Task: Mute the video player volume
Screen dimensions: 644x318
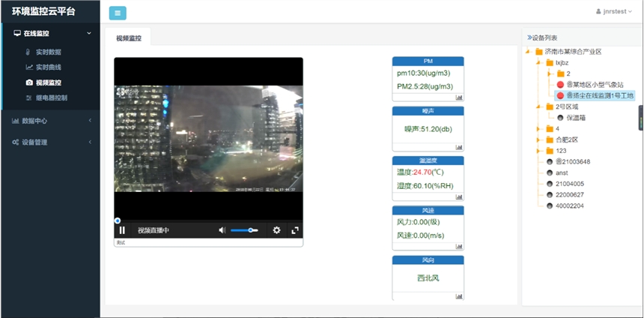Action: 222,230
